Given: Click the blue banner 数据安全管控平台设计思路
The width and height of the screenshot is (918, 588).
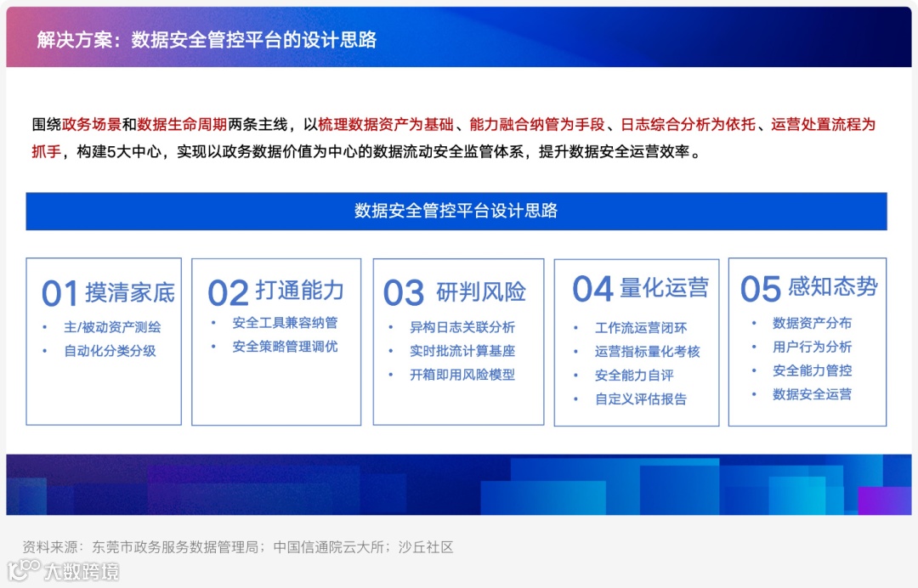Looking at the screenshot, I should click(x=456, y=212).
